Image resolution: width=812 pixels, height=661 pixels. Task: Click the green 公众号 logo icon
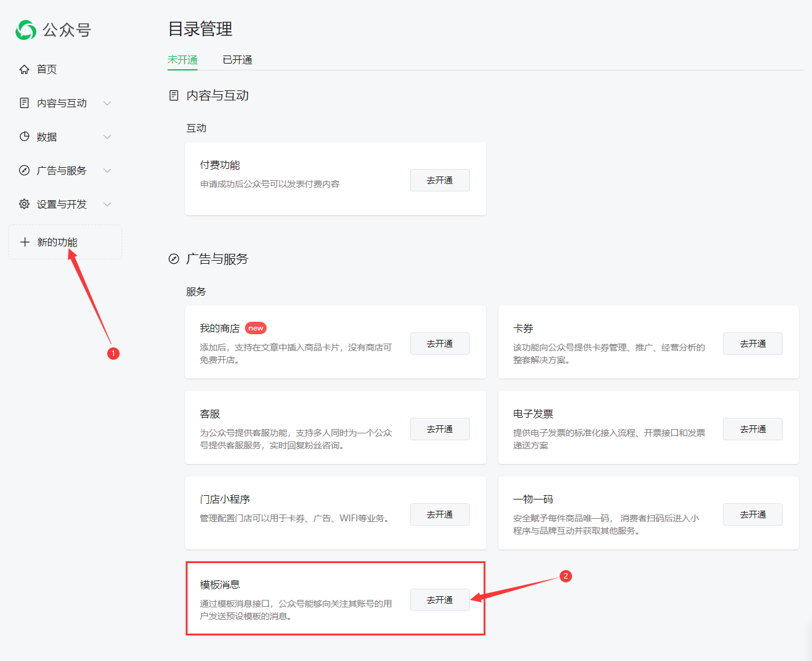tap(26, 30)
